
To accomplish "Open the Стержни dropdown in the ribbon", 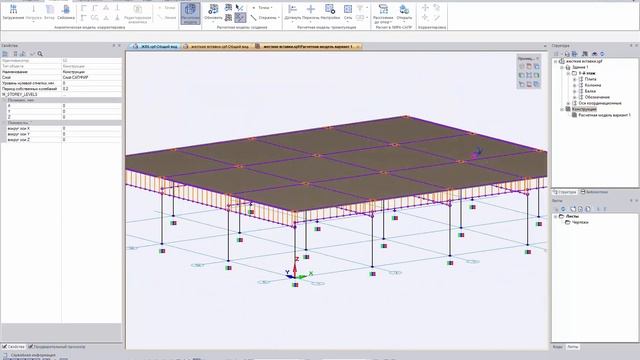I will [x=265, y=18].
